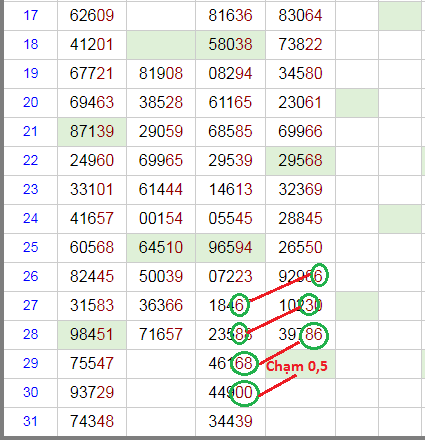Click cell containing 34439
Image resolution: width=425 pixels, height=440 pixels.
230,421
